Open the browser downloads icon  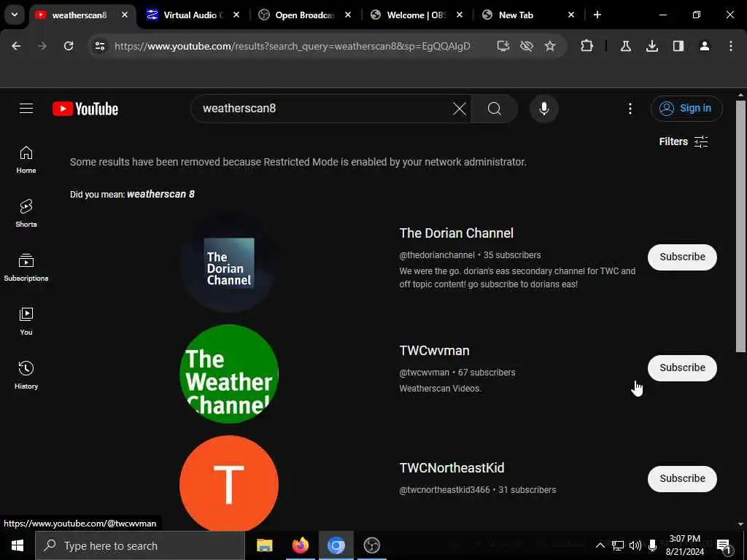(652, 46)
